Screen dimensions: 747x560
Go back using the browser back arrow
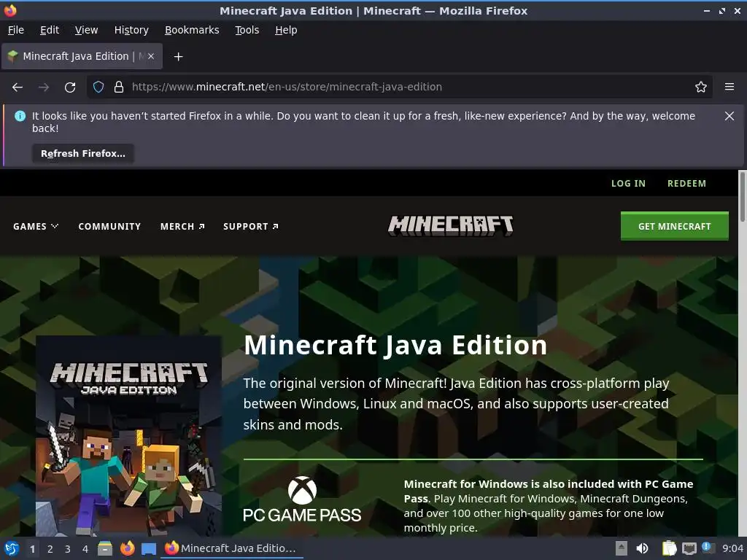tap(18, 87)
